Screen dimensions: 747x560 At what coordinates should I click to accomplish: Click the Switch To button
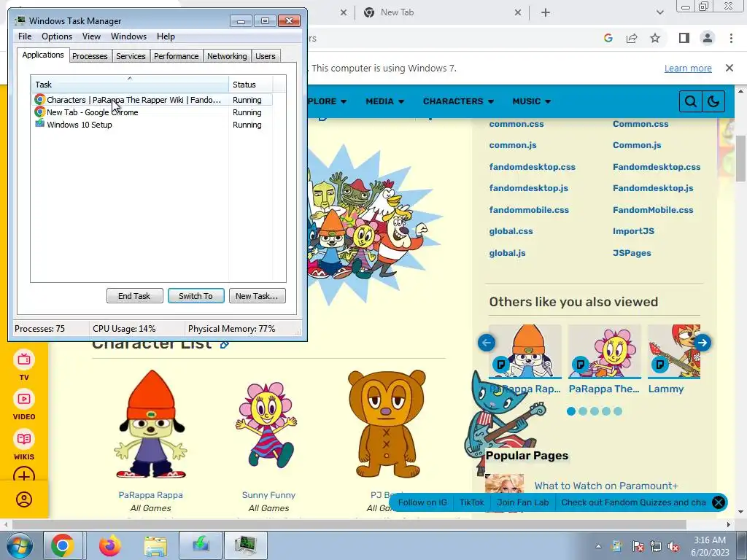pyautogui.click(x=196, y=296)
